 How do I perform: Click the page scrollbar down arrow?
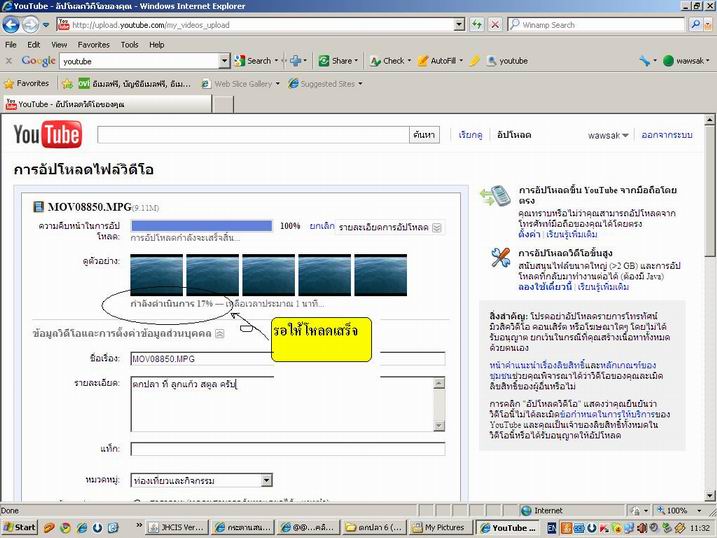tap(710, 495)
